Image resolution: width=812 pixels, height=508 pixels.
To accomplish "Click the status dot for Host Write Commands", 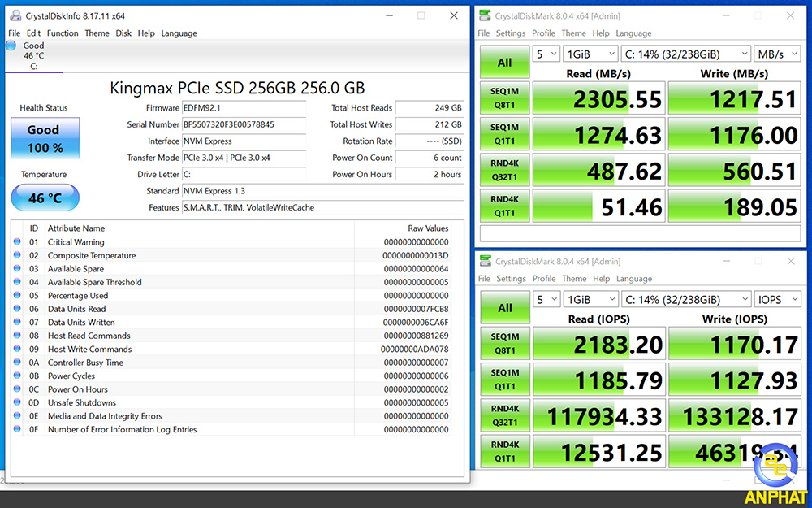I will click(17, 349).
